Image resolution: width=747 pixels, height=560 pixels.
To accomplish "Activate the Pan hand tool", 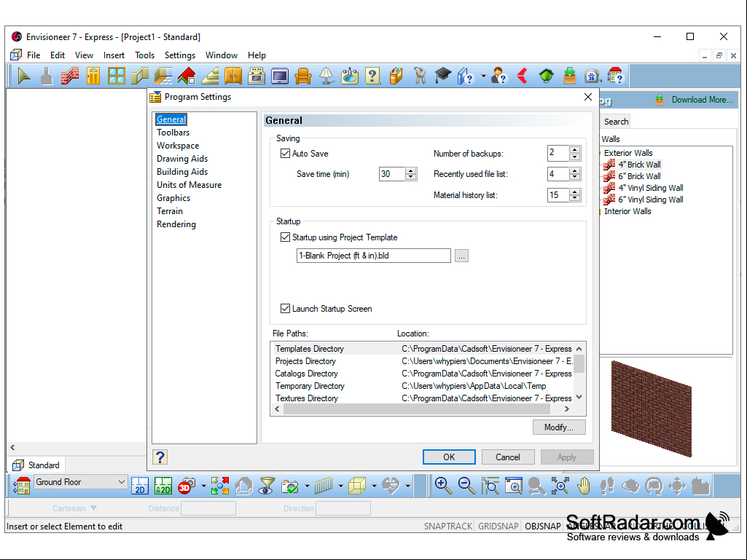I will pos(584,486).
